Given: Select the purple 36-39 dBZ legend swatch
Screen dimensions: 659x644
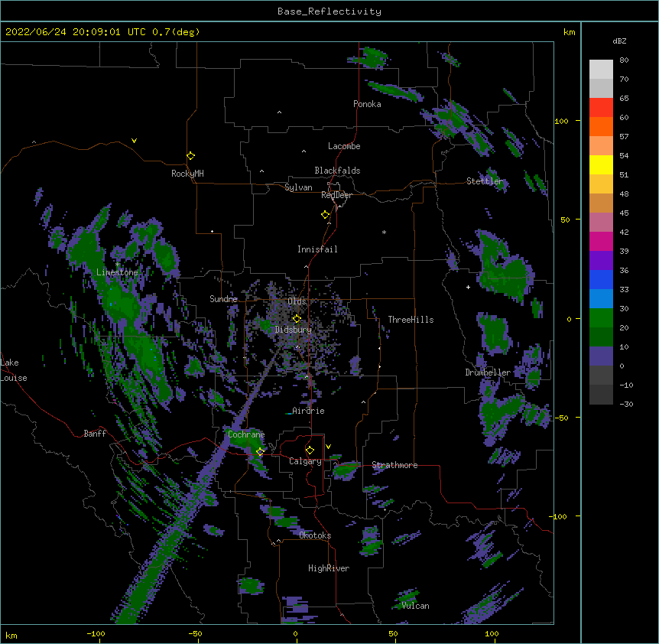Looking at the screenshot, I should click(x=601, y=261).
